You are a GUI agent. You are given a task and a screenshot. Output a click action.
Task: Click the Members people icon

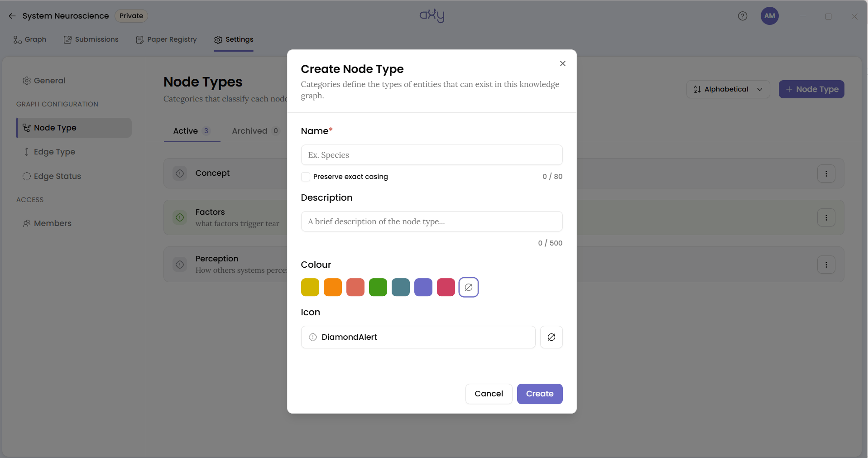27,223
